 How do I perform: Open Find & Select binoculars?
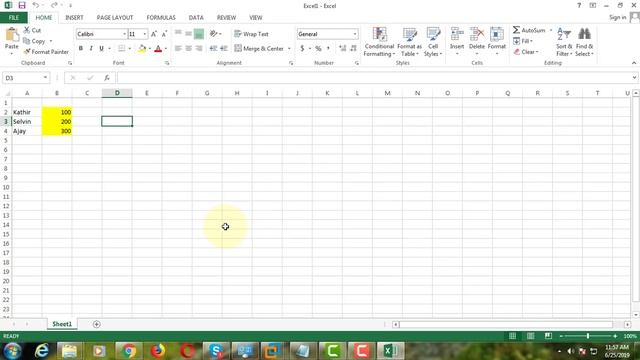pos(584,42)
